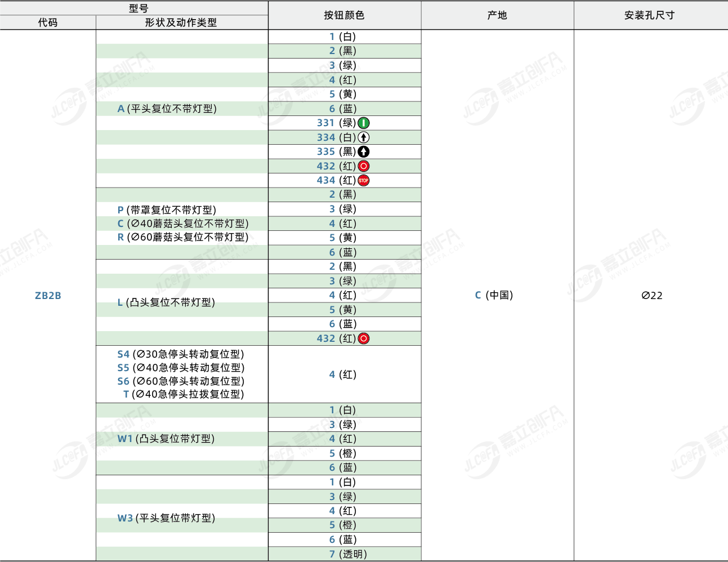Click the 331 (绿) color code text
Viewport: 728px width, 562px height.
click(x=337, y=123)
